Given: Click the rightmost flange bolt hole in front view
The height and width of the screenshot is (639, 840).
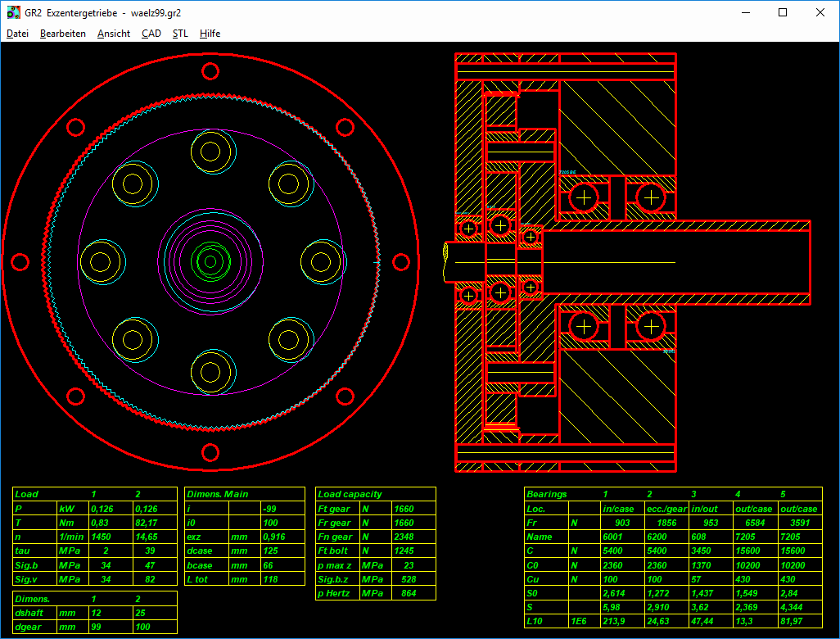Looking at the screenshot, I should coord(400,261).
